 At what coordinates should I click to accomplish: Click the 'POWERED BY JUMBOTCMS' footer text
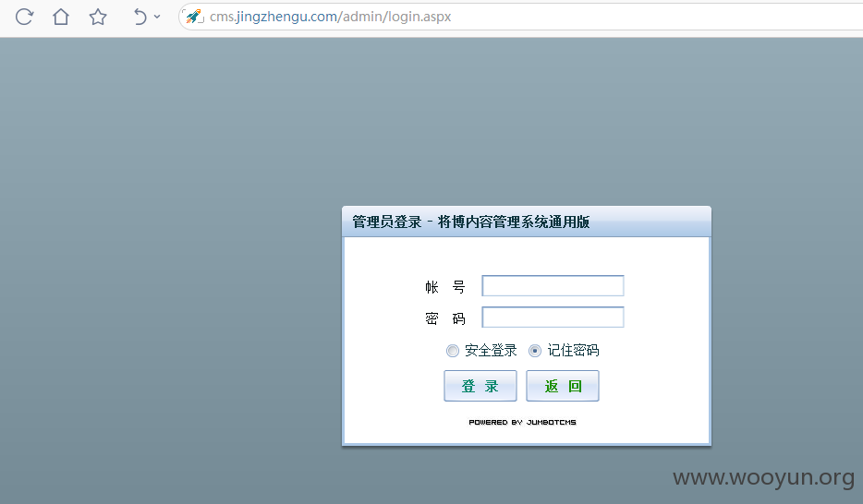pyautogui.click(x=522, y=422)
